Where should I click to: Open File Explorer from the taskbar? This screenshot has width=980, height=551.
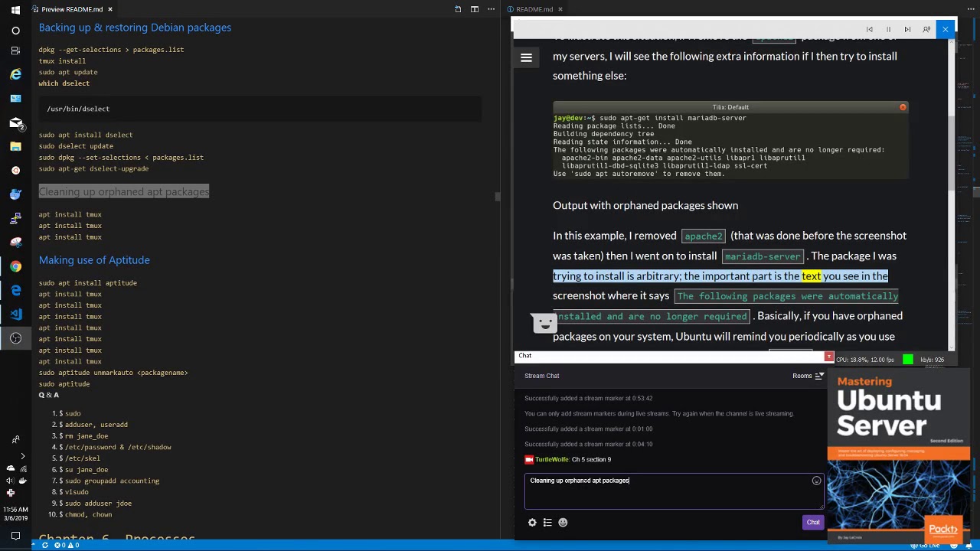(15, 146)
